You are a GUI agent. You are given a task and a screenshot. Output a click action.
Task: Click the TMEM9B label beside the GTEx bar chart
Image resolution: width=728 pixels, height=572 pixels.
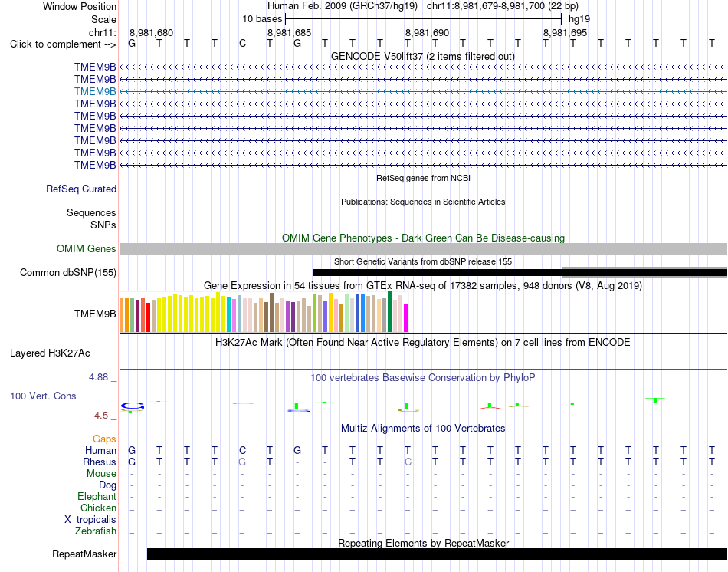(95, 314)
